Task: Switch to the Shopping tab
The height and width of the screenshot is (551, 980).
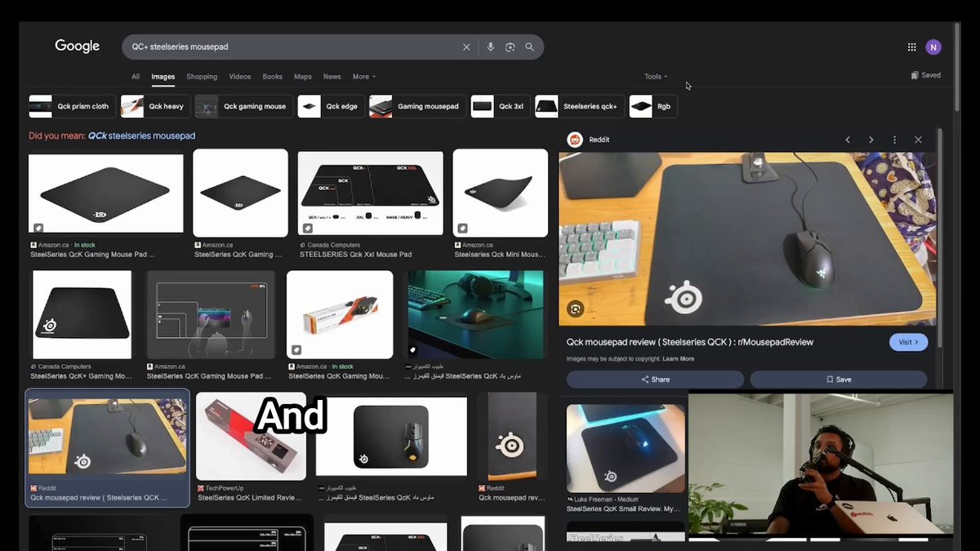Action: tap(202, 77)
